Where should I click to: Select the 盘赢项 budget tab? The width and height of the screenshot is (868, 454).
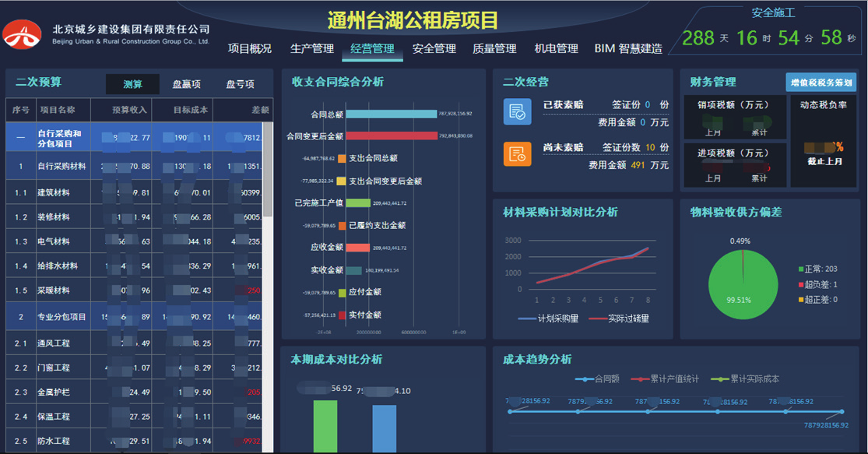pyautogui.click(x=186, y=84)
